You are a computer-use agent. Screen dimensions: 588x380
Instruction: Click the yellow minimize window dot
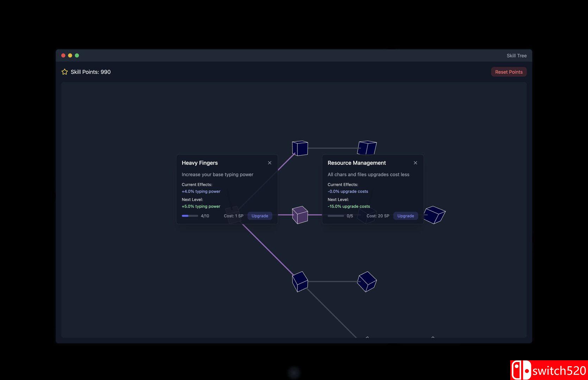[x=70, y=56]
